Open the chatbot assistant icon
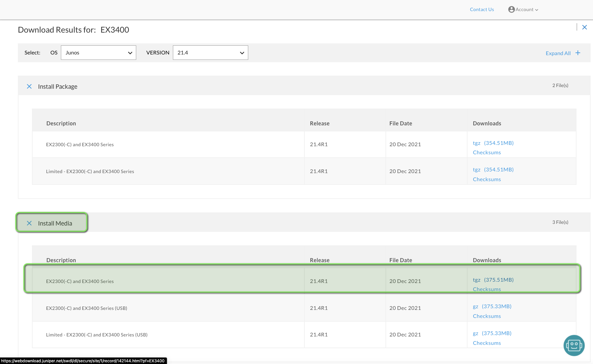The image size is (593, 364). tap(574, 345)
